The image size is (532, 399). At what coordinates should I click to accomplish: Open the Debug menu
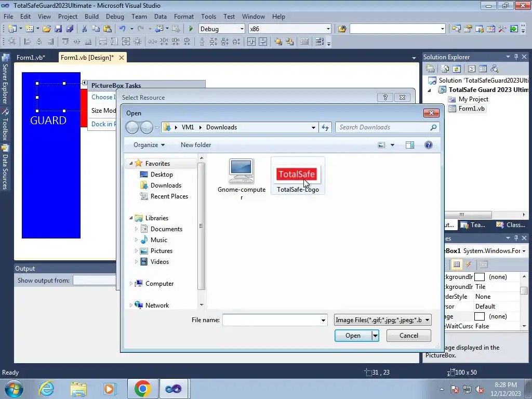(115, 16)
